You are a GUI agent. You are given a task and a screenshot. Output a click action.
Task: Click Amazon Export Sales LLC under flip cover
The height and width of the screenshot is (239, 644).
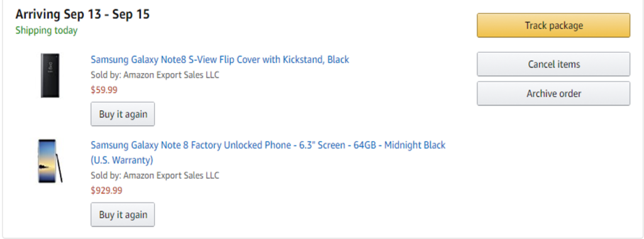pos(171,75)
